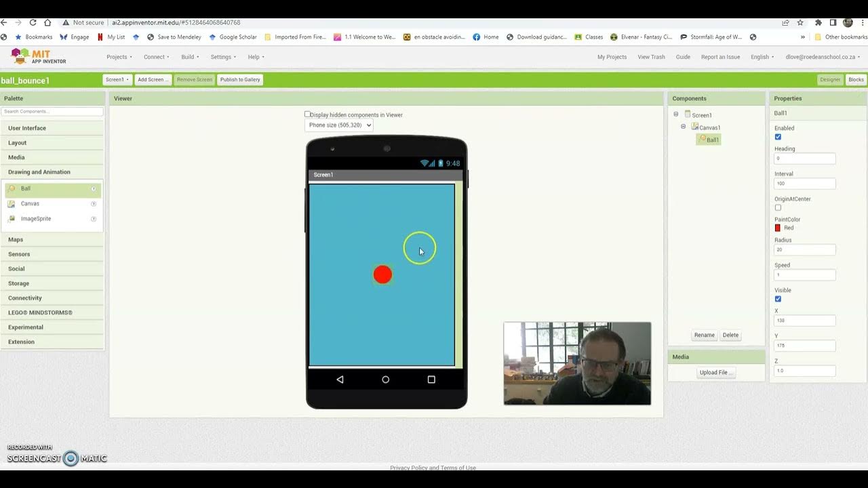The height and width of the screenshot is (488, 868).
Task: Open the Screen1 screen selector dropdown
Action: (x=117, y=79)
